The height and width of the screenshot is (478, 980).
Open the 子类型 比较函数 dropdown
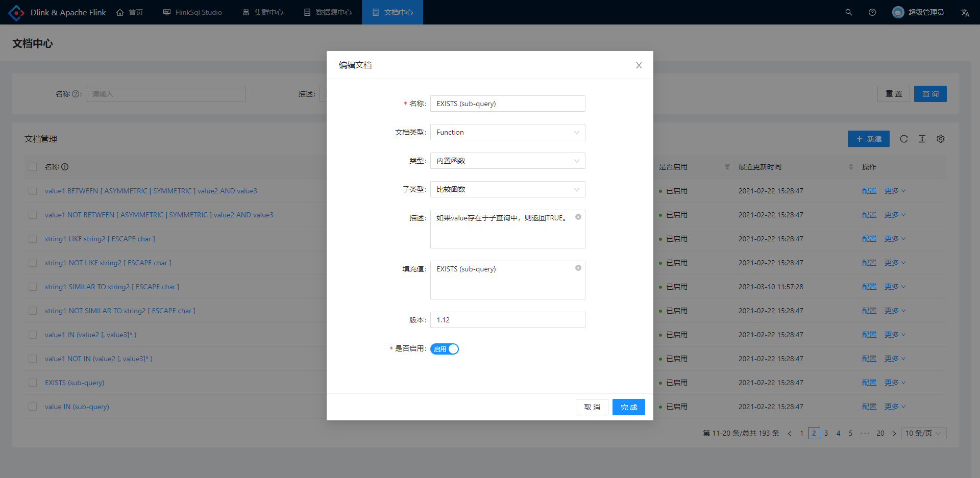pos(508,189)
